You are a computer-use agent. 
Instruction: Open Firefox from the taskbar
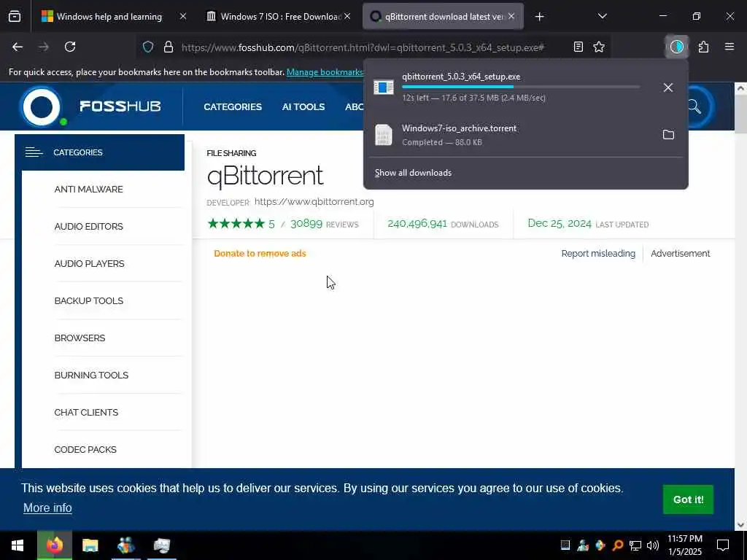tap(54, 545)
